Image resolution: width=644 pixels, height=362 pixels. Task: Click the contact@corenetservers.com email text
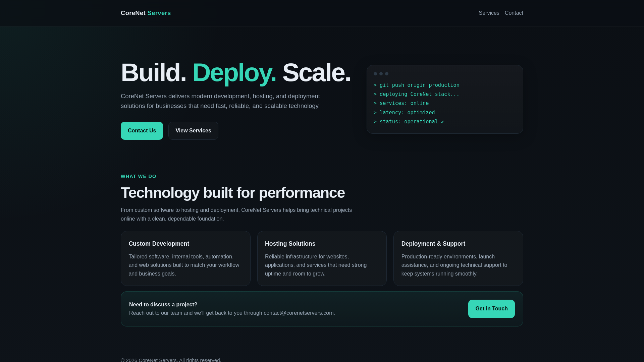pyautogui.click(x=299, y=313)
